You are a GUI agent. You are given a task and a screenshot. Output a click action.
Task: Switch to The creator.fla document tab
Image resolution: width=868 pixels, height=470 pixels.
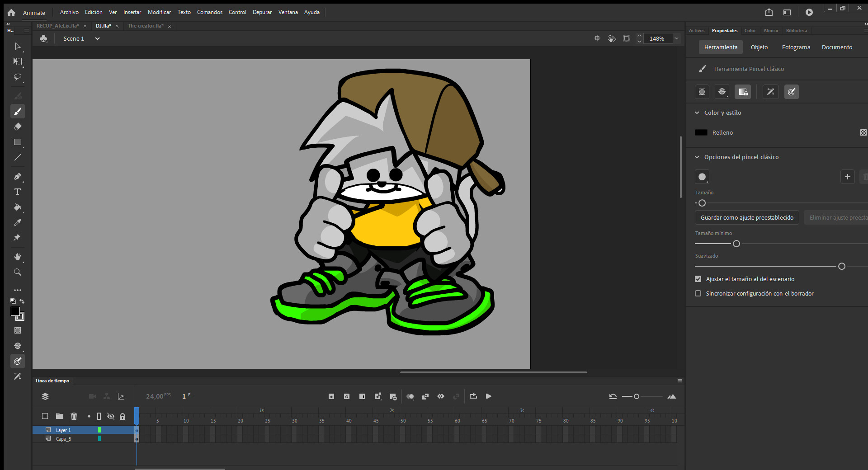tap(146, 26)
